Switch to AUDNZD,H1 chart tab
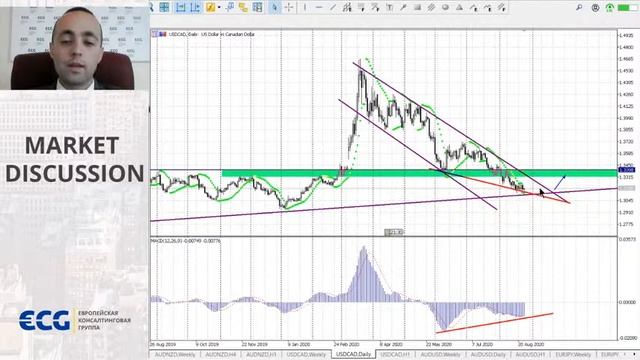The width and height of the screenshot is (640, 360). click(x=261, y=355)
